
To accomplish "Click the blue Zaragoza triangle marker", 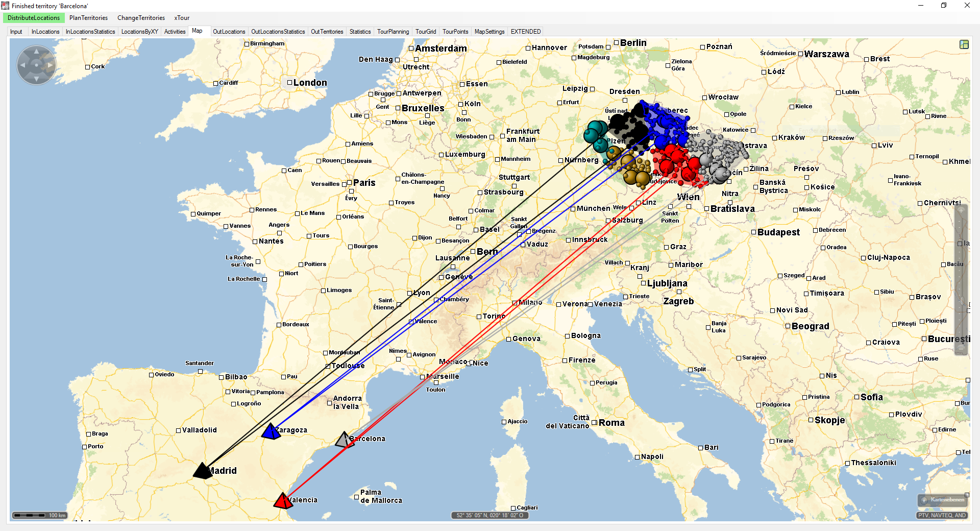I will click(x=270, y=432).
